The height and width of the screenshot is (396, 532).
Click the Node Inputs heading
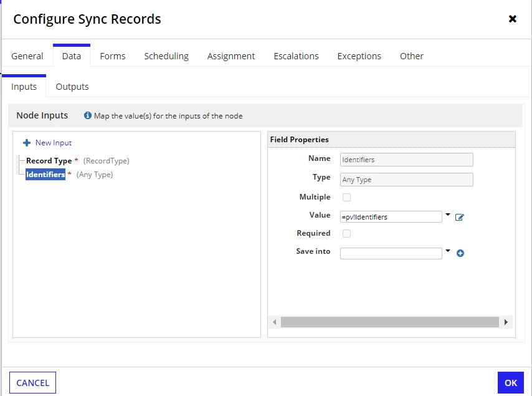tap(42, 115)
